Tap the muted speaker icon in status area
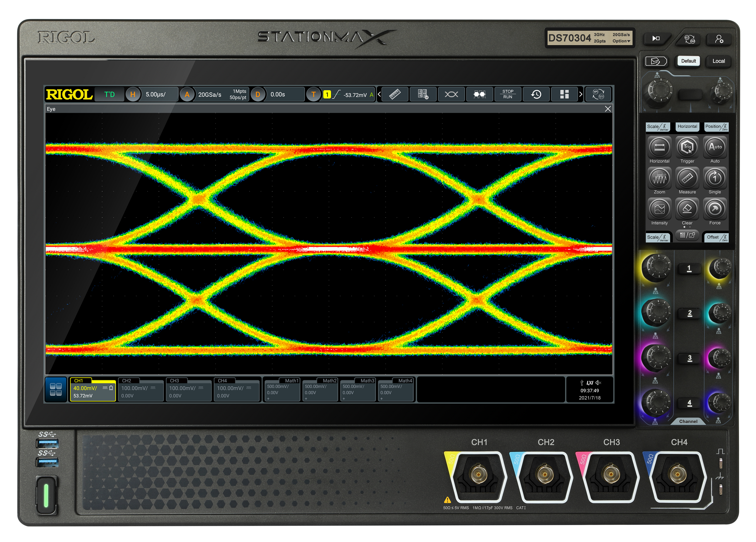Image resolution: width=756 pixels, height=542 pixels. pos(598,383)
